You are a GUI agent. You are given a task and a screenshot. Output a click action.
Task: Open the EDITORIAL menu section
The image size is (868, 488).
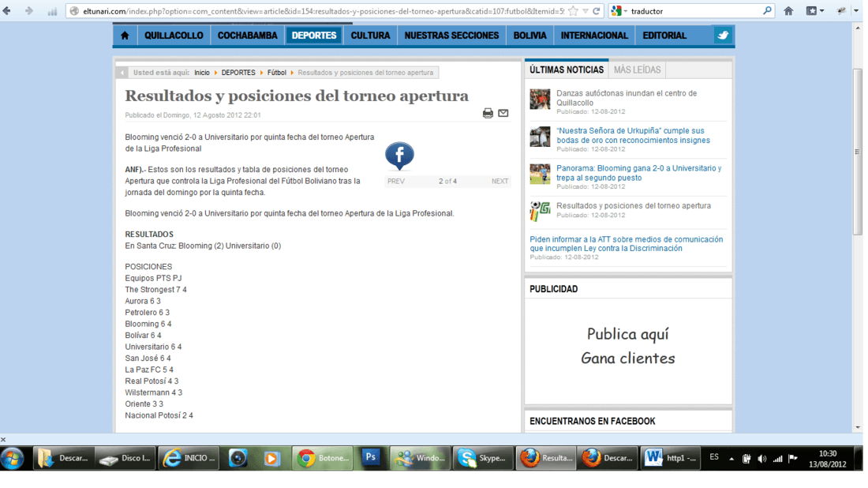[x=664, y=36]
